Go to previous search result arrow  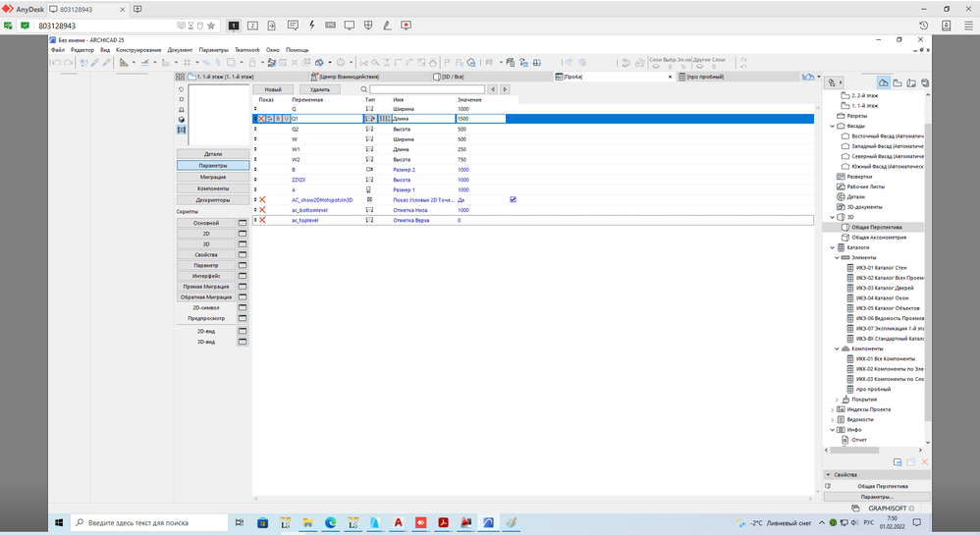(493, 89)
